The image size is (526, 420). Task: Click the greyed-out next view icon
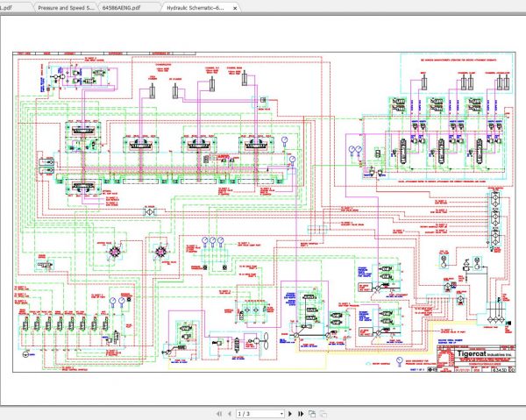[323, 414]
